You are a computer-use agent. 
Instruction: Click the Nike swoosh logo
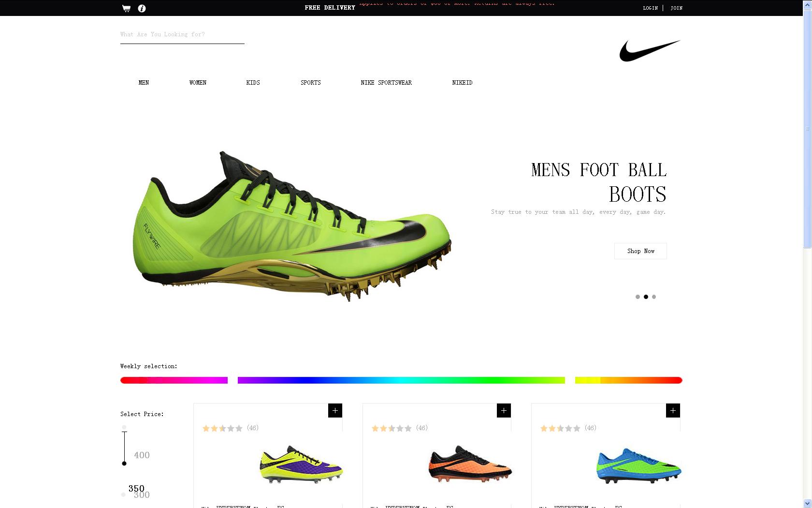click(x=650, y=51)
